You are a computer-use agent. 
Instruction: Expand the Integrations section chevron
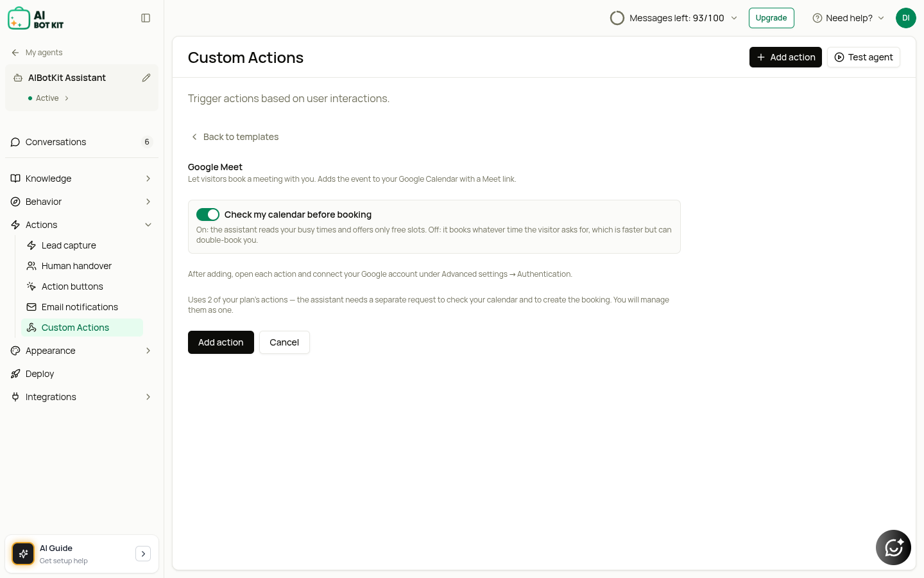tap(148, 397)
